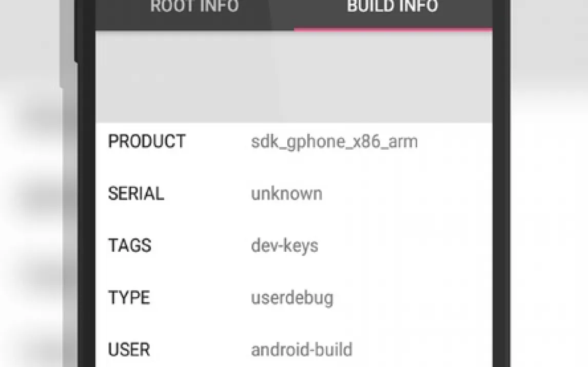Select the BUILD INFO tab
The image size is (588, 367).
tap(393, 8)
